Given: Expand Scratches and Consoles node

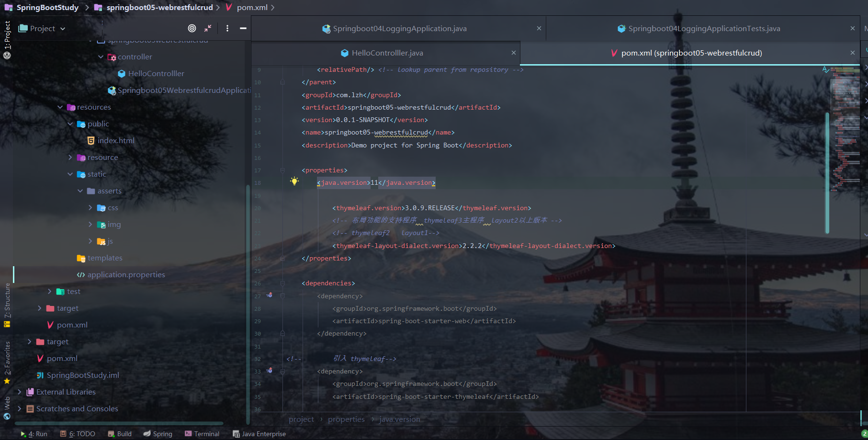Looking at the screenshot, I should click(x=19, y=409).
